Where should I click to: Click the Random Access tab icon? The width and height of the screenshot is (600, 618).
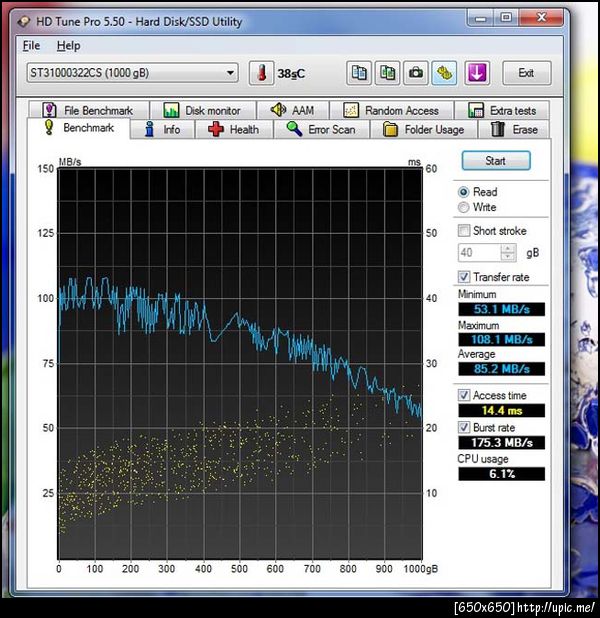pos(351,110)
